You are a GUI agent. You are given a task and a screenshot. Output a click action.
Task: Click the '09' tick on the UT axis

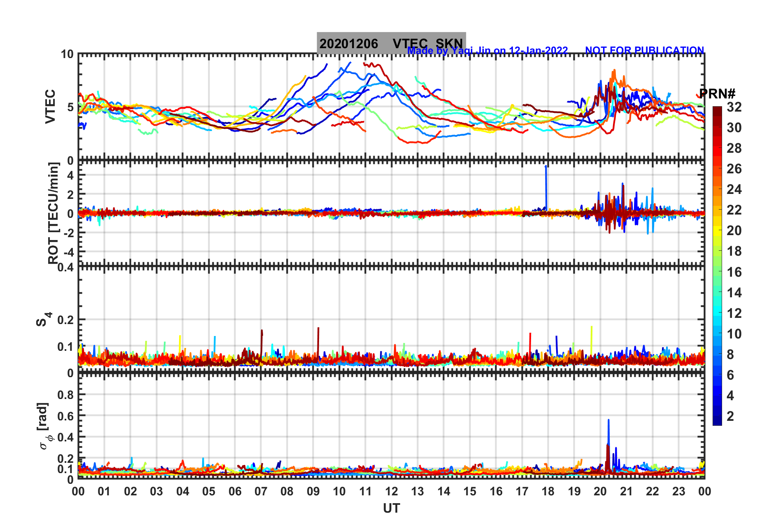[313, 491]
